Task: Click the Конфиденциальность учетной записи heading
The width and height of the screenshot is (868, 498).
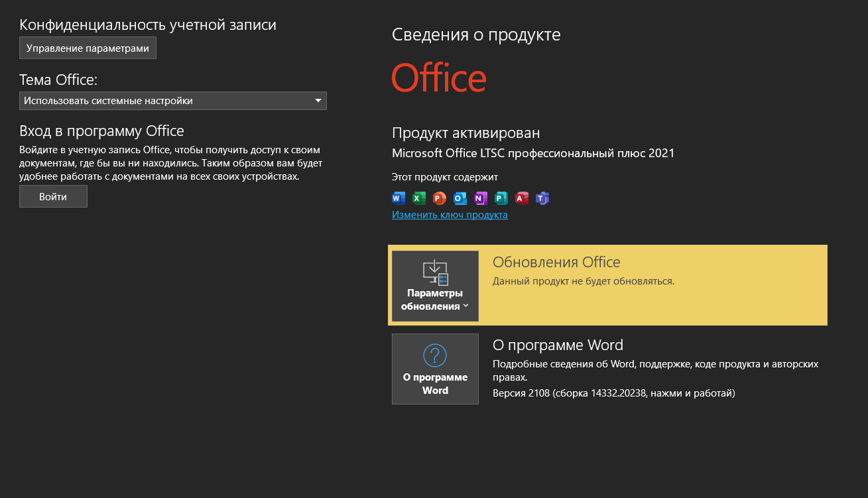Action: (x=148, y=25)
